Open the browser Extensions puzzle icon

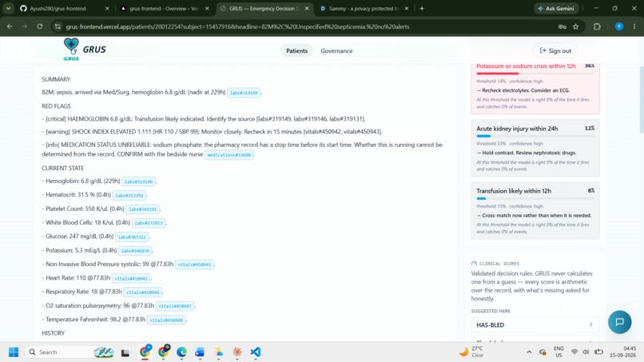[597, 26]
